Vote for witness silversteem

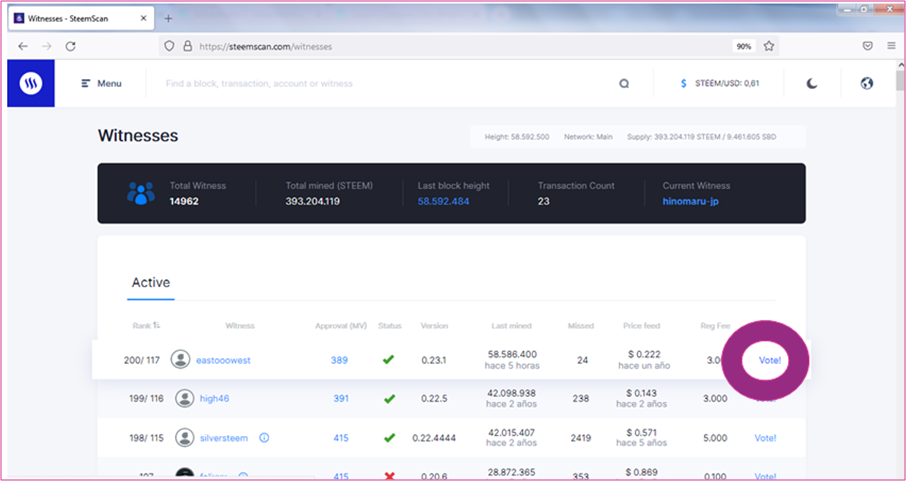765,438
